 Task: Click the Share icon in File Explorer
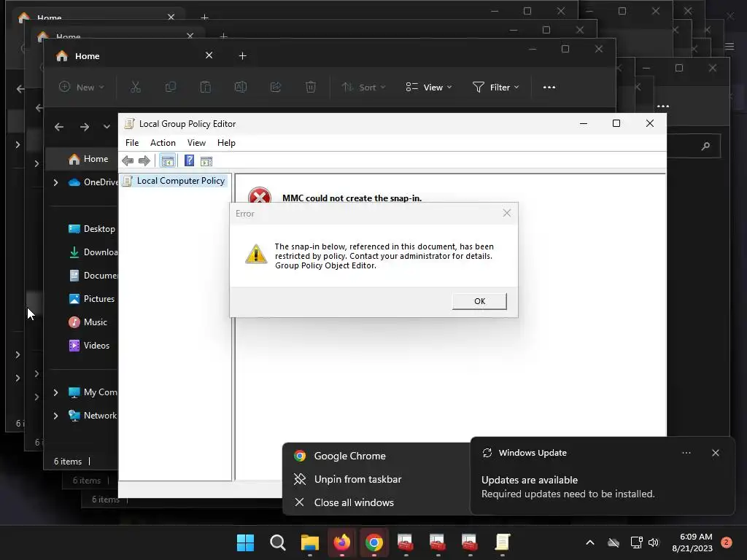(275, 87)
